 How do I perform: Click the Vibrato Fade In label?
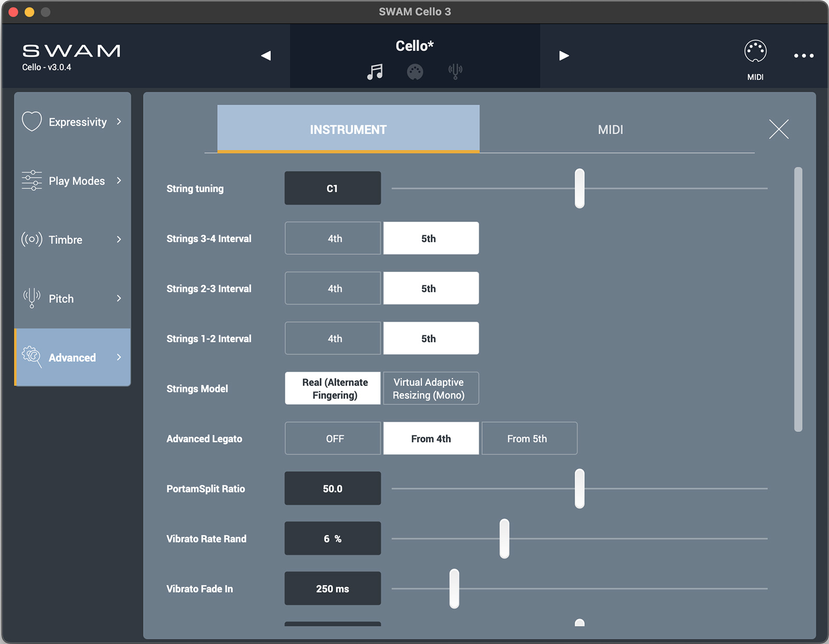(x=199, y=589)
